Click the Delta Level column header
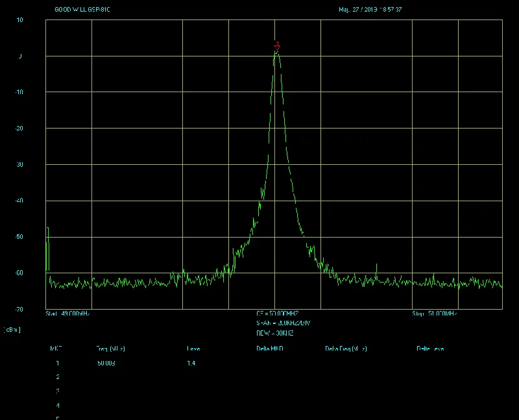 [x=430, y=349]
